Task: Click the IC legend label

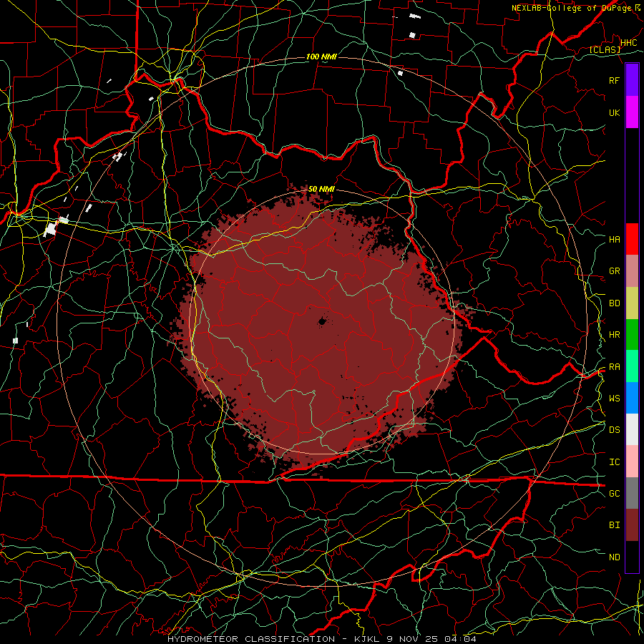Action: click(x=614, y=462)
